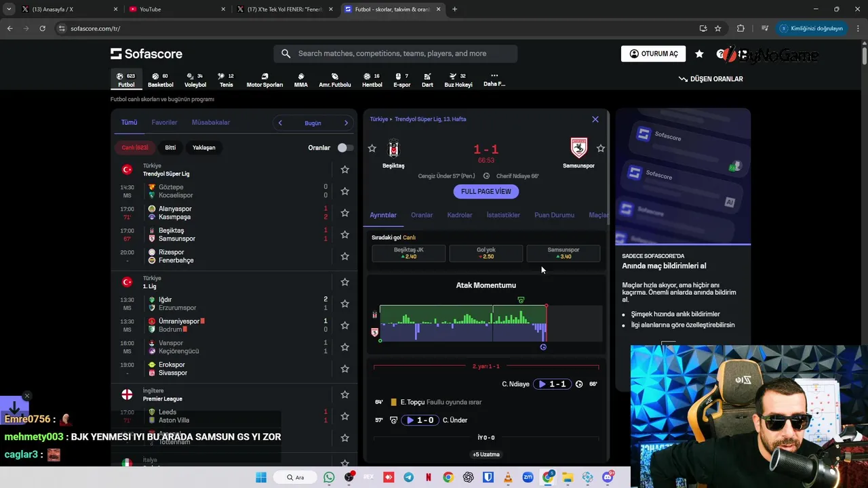Viewport: 868px width, 488px height.
Task: Open the Hentbol sport category
Action: [x=372, y=80]
